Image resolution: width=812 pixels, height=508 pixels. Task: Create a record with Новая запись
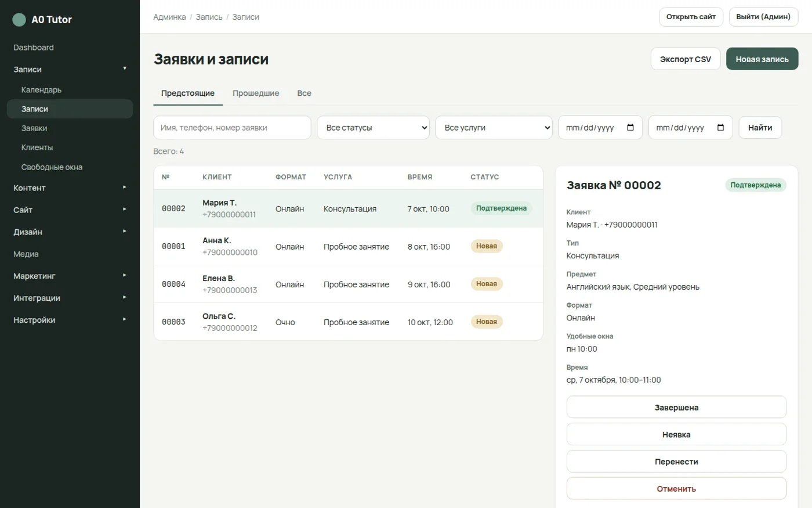[762, 59]
